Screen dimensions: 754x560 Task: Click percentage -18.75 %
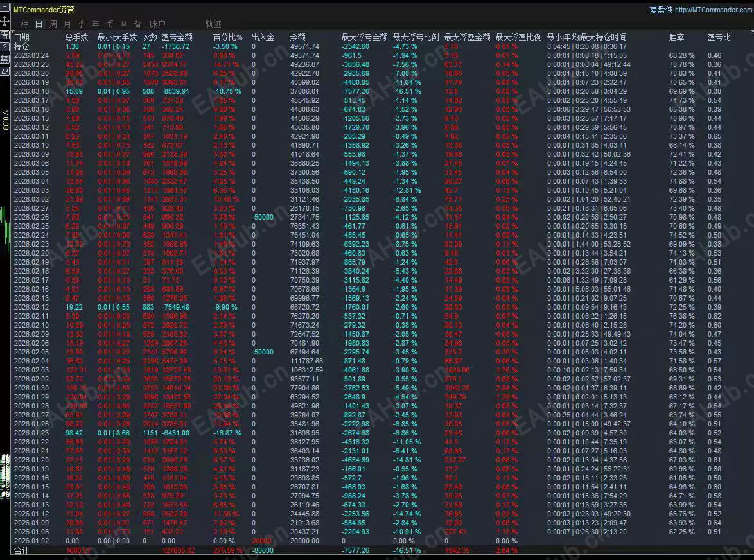point(227,91)
